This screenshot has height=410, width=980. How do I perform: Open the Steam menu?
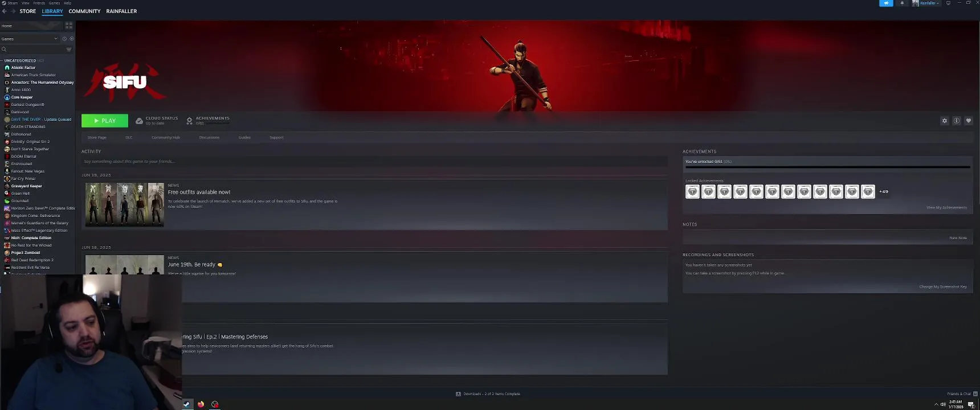pos(12,3)
